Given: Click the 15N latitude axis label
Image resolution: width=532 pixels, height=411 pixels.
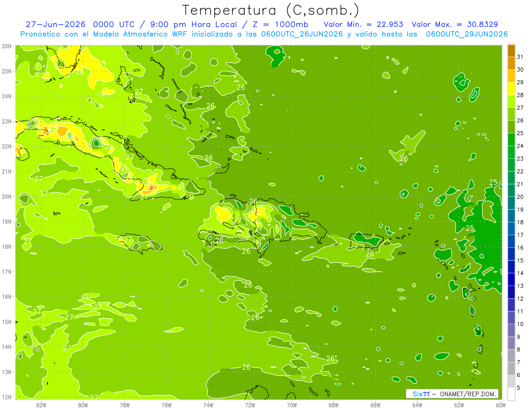Looking at the screenshot, I should pyautogui.click(x=6, y=321).
